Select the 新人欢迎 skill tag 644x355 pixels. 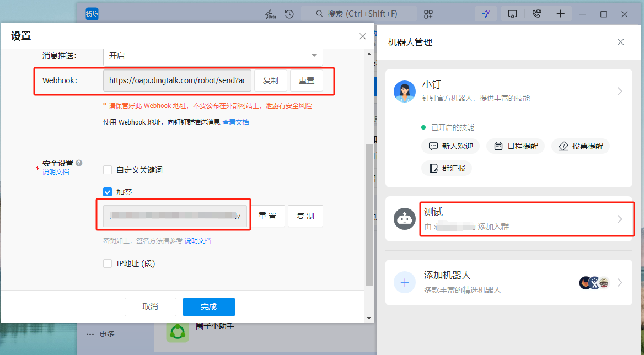point(450,146)
